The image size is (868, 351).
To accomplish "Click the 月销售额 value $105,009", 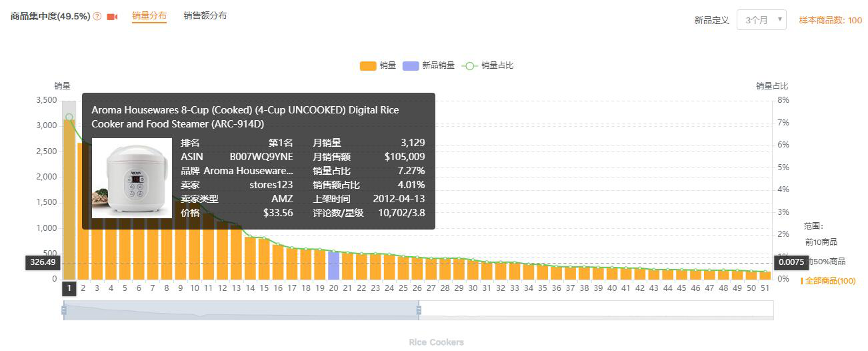I will pyautogui.click(x=405, y=157).
